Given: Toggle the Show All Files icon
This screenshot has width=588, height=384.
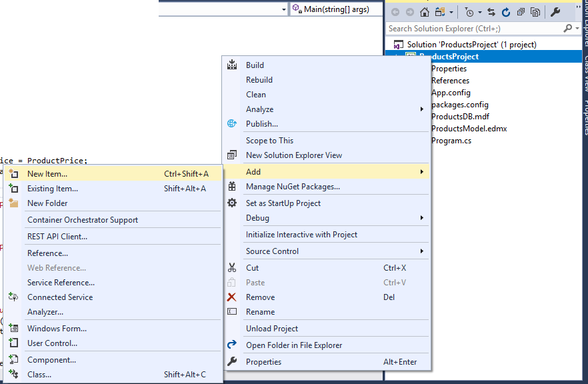Looking at the screenshot, I should tap(535, 12).
